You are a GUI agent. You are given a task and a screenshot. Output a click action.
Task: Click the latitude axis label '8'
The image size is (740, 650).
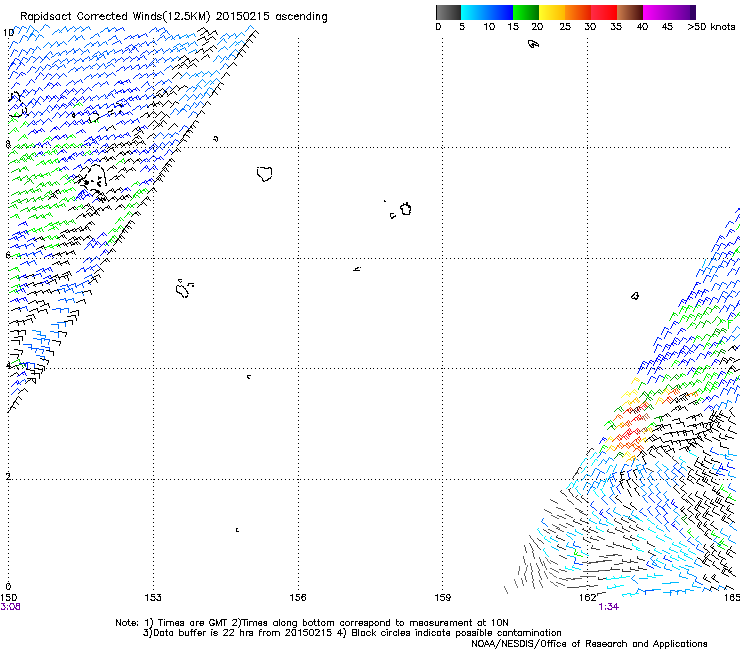(x=8, y=144)
